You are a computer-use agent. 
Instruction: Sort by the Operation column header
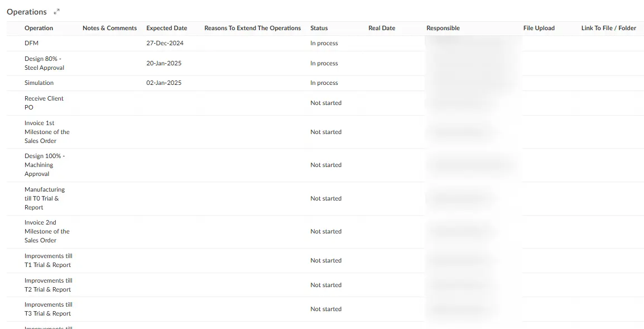click(39, 28)
